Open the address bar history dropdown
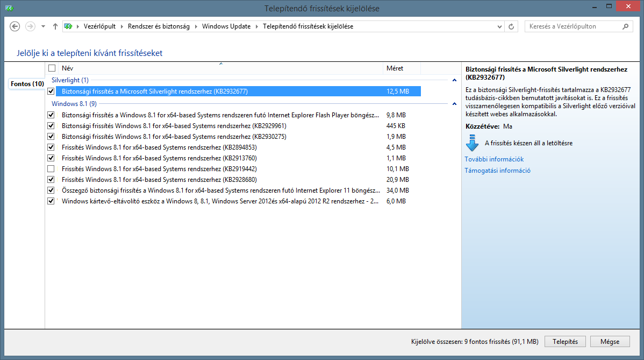The image size is (644, 360). coord(499,27)
